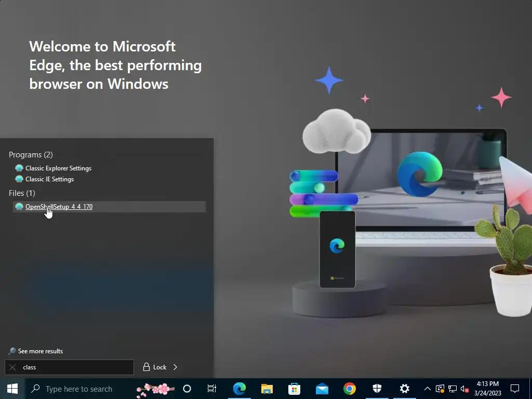
Task: Open Classic Explorer Settings program result
Action: coord(58,168)
